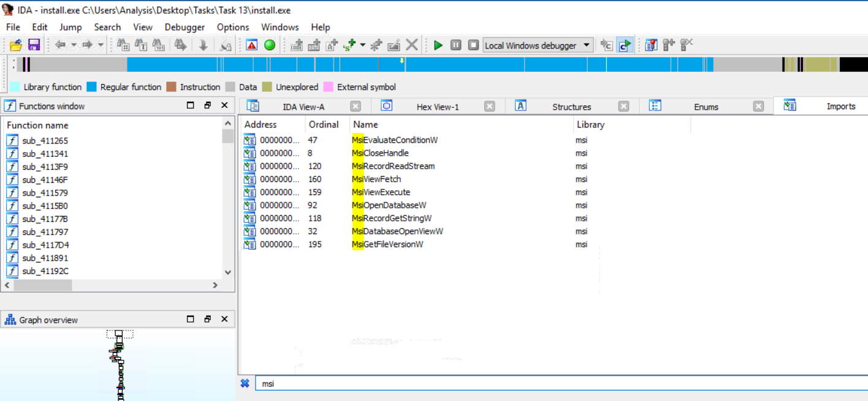Select the MsiOpenDatabaseW import entry

point(395,205)
